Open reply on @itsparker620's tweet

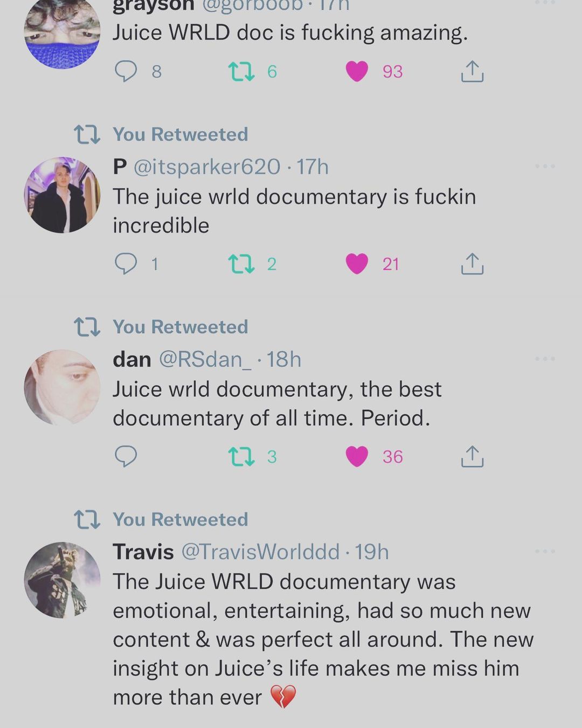pos(126,264)
